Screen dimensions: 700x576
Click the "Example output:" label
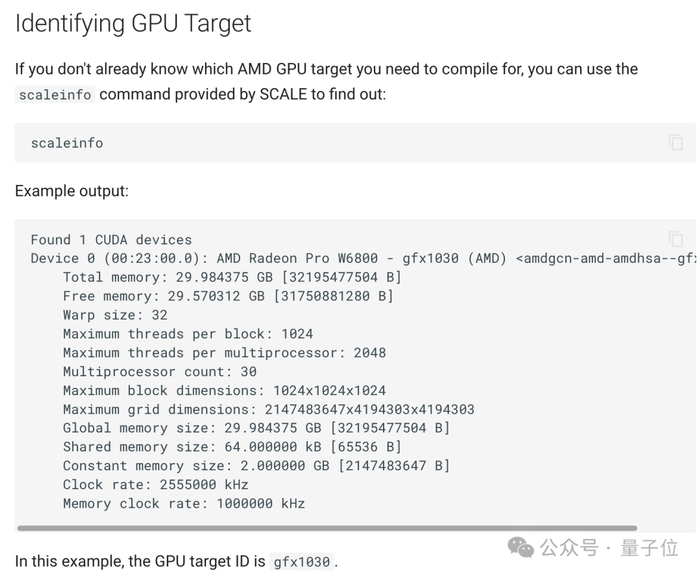(72, 190)
